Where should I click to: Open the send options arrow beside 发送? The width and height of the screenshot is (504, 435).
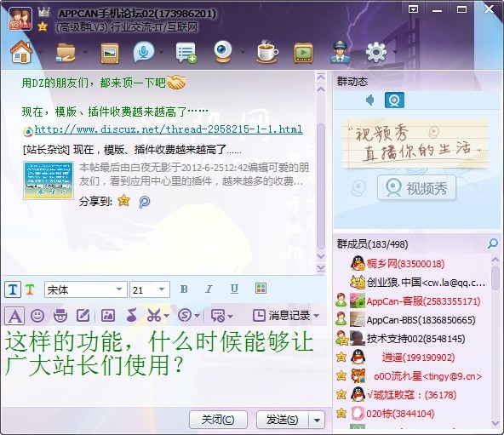point(317,420)
